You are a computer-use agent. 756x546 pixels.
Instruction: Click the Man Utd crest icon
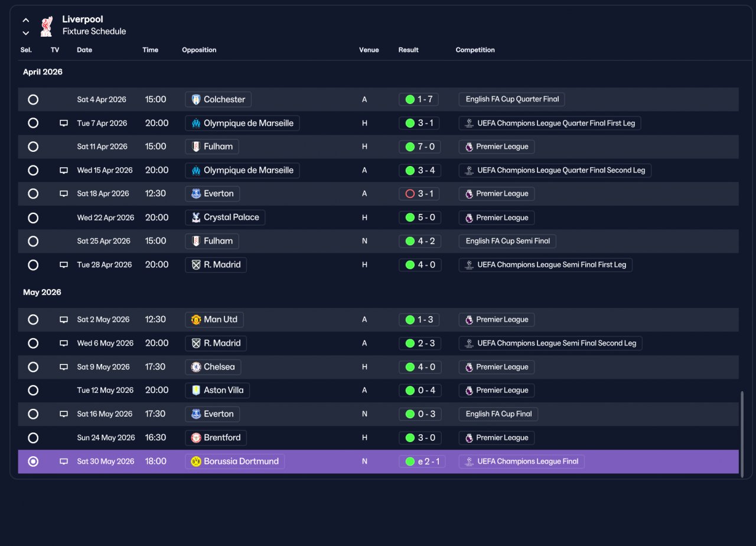click(x=196, y=320)
